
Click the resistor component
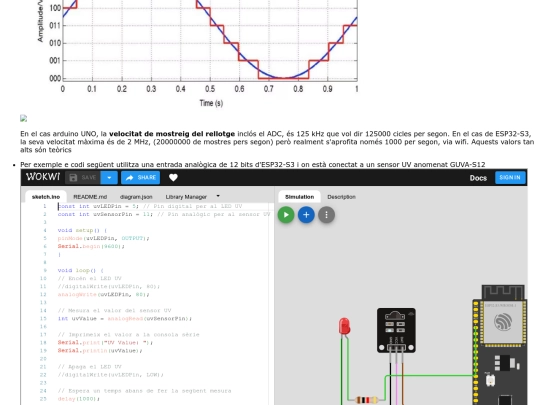coord(366,400)
